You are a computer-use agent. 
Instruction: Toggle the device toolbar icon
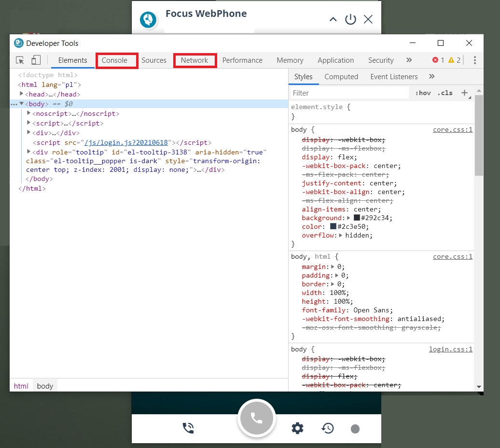[x=36, y=60]
